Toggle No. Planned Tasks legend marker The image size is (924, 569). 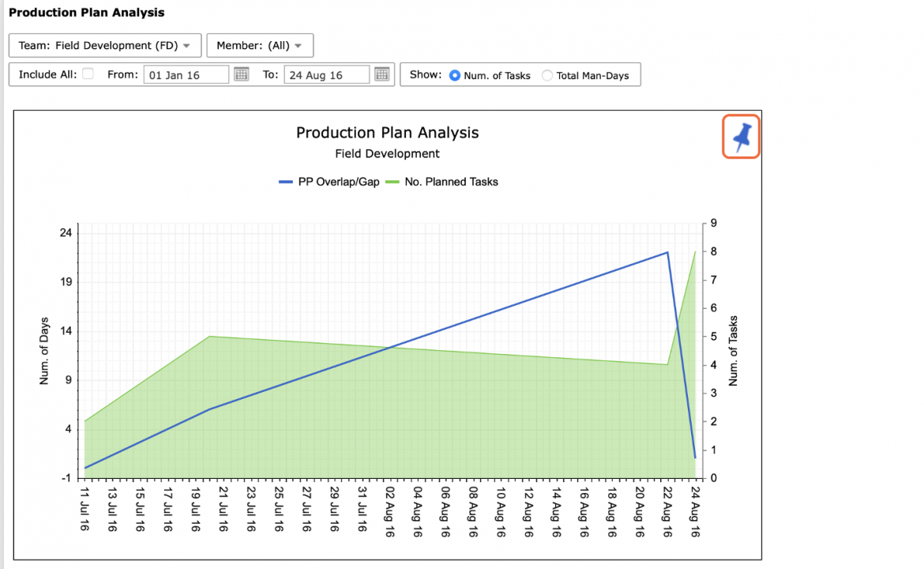tap(393, 183)
